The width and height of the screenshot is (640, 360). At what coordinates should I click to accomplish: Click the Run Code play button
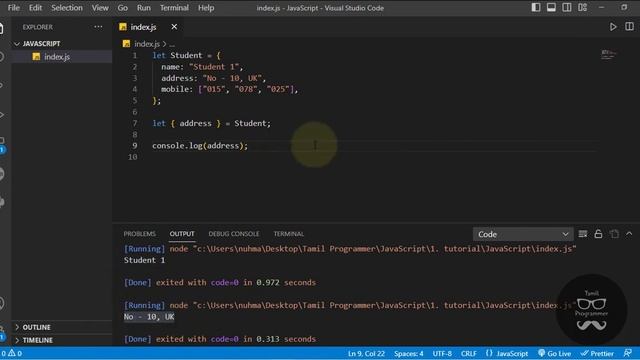(613, 27)
